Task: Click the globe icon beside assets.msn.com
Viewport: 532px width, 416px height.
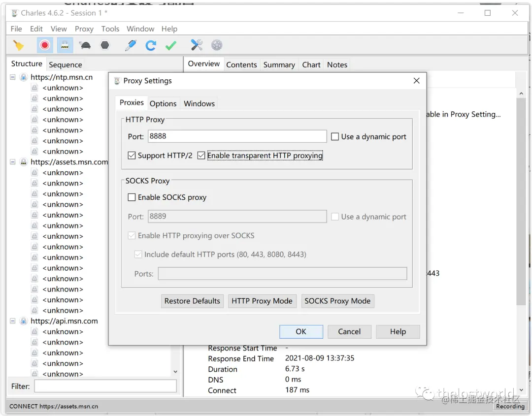Action: tap(24, 162)
